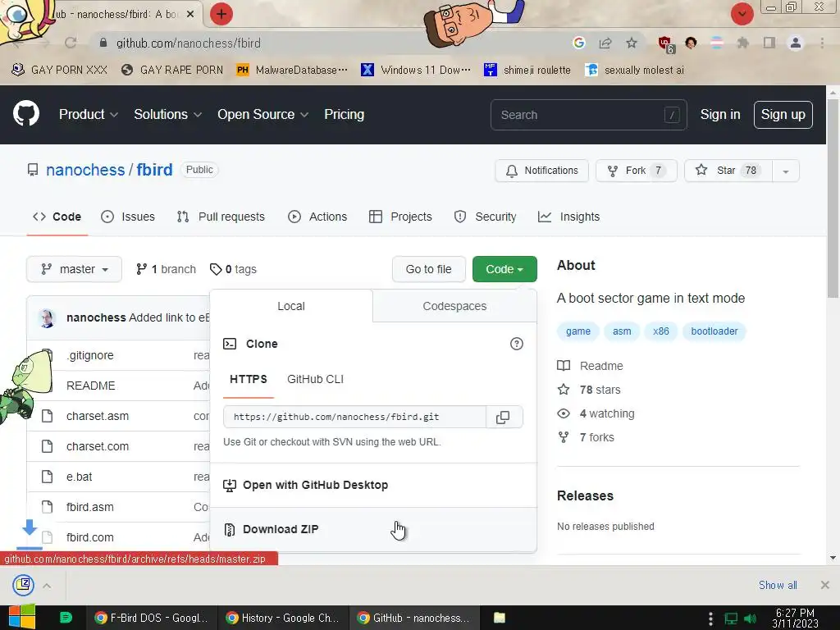Toggle the browser side panel icon
Viewport: 840px width, 630px height.
(769, 43)
